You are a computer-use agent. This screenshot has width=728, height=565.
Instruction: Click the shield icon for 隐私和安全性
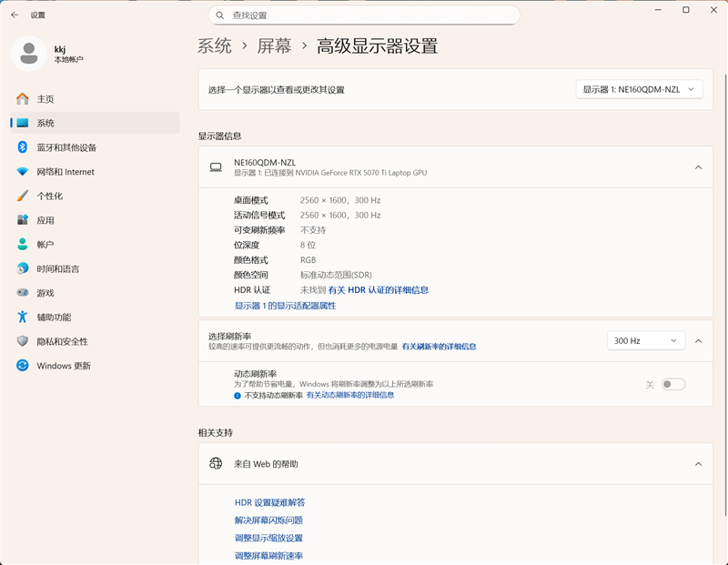coord(23,341)
